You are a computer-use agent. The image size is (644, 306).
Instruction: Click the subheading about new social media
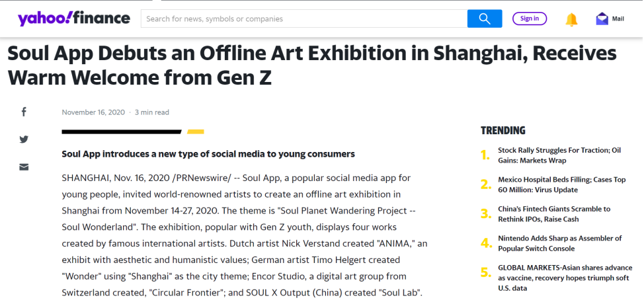(208, 154)
